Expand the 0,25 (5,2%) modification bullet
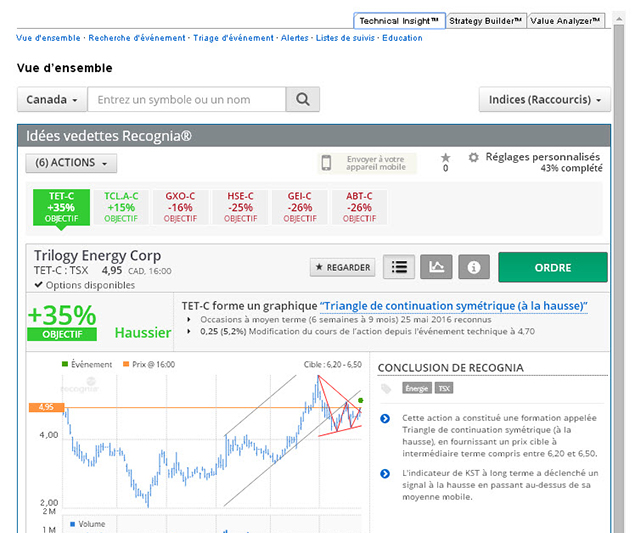Screen dimensions: 635x533 (189, 331)
